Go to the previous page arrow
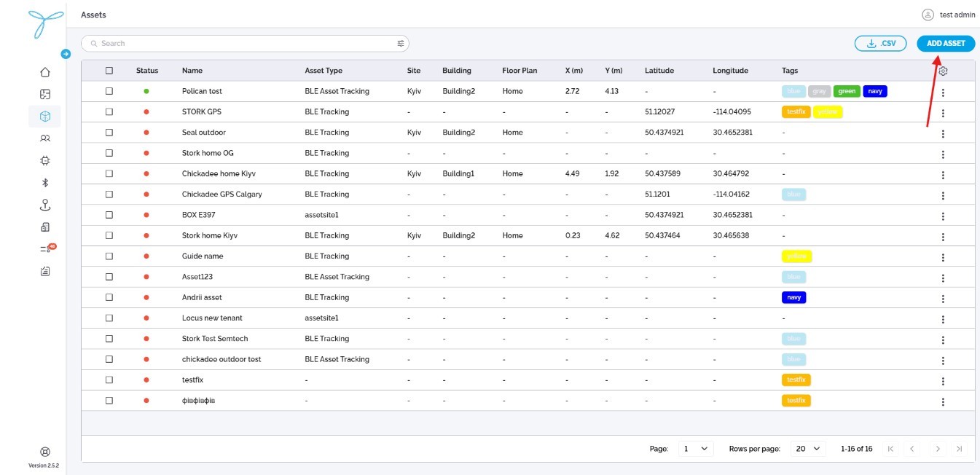The height and width of the screenshot is (475, 980). (912, 449)
